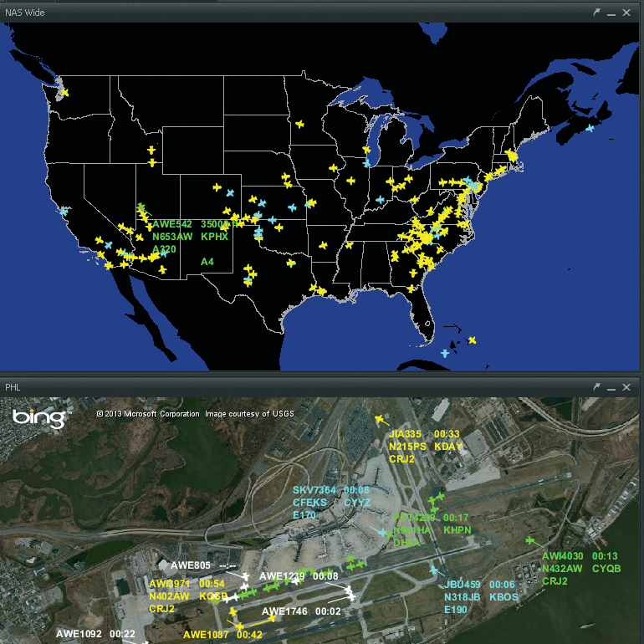
Task: Click the AWI4030 callsign label
Action: 563,556
